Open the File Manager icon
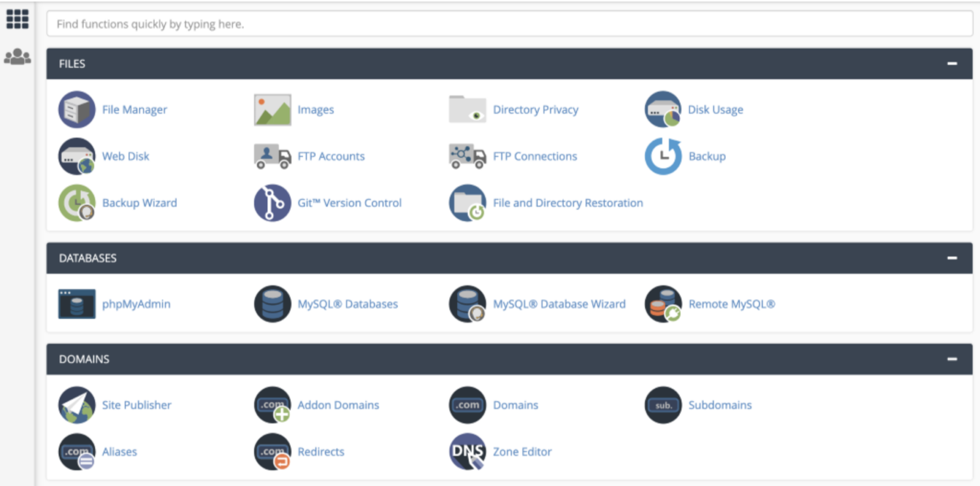Image resolution: width=980 pixels, height=486 pixels. pyautogui.click(x=77, y=110)
